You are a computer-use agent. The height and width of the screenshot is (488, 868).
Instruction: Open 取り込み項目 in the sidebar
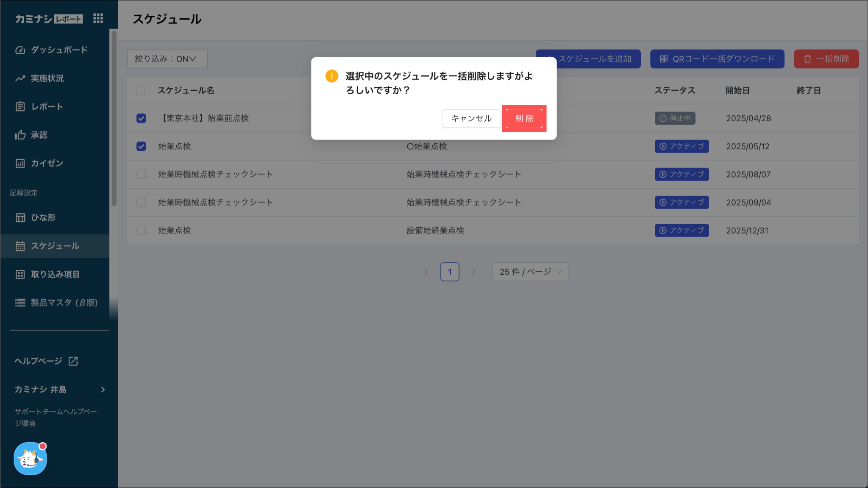point(55,274)
